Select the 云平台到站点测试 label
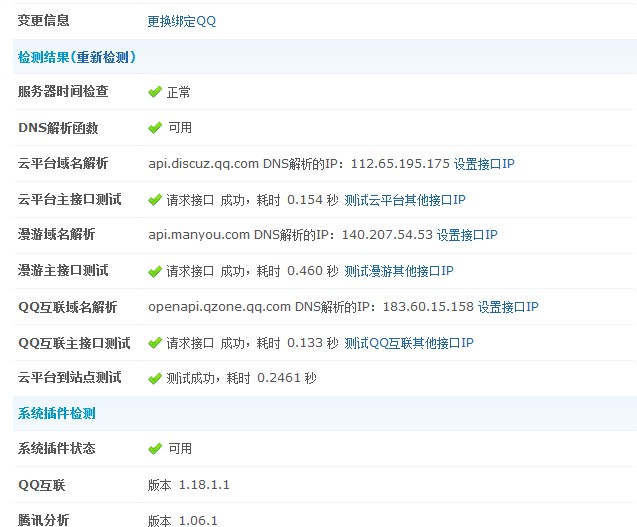 (69, 377)
